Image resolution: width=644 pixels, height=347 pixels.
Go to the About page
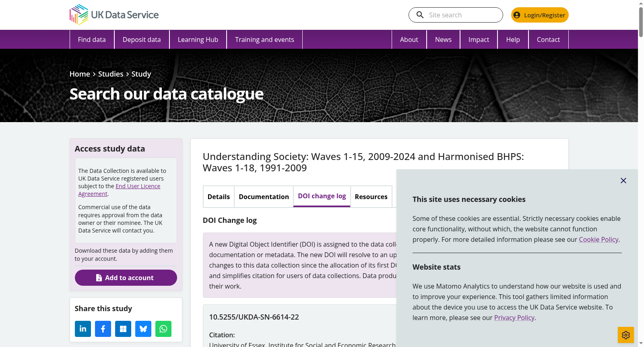[x=409, y=39]
